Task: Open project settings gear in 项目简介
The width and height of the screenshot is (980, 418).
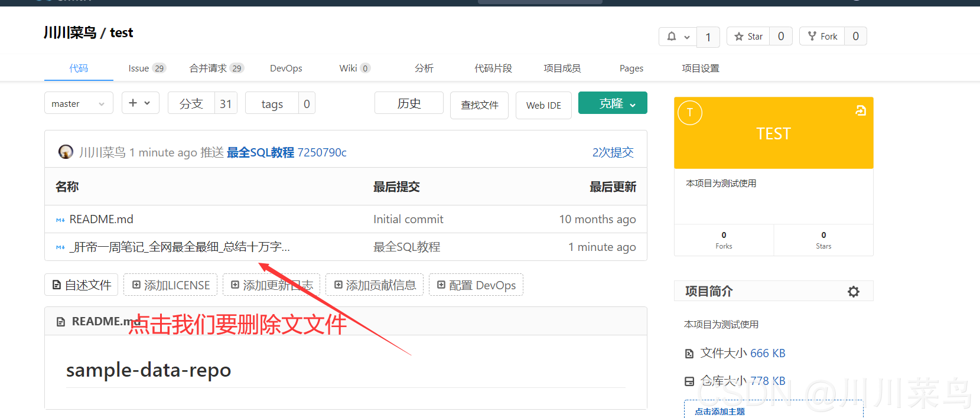Action: (x=853, y=292)
